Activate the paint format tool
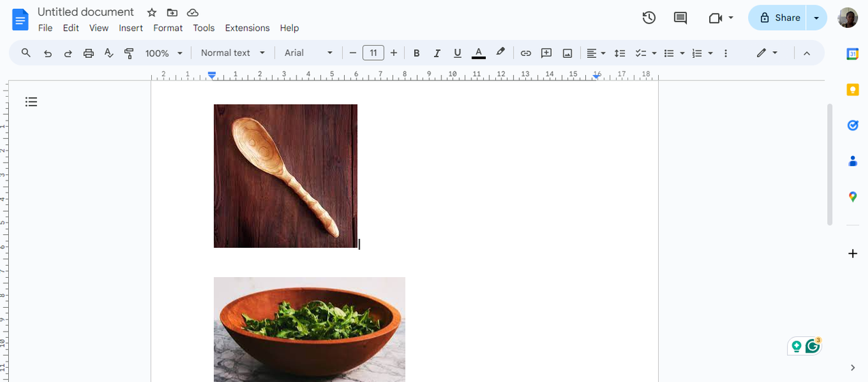The width and height of the screenshot is (868, 382). click(129, 53)
